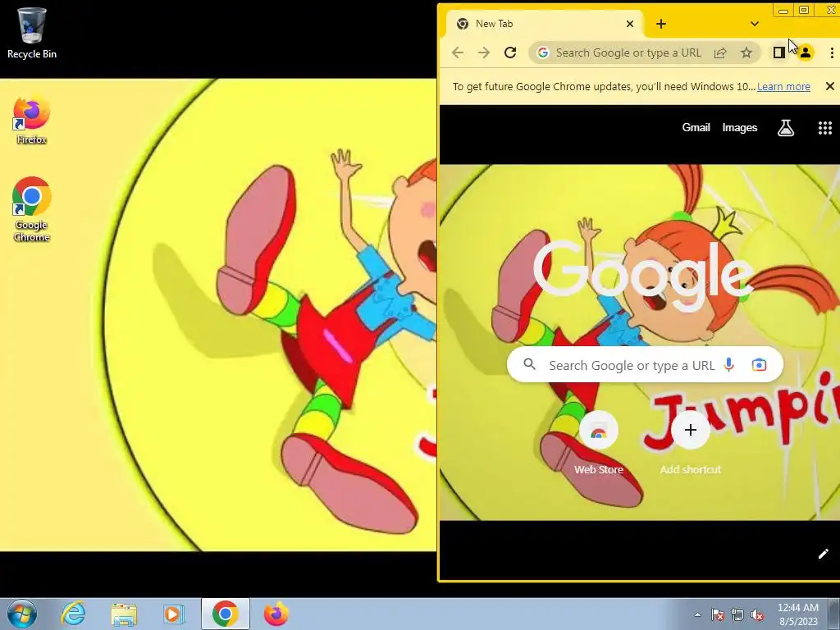840x630 pixels.
Task: Open Chrome's side panel icon
Action: click(779, 52)
